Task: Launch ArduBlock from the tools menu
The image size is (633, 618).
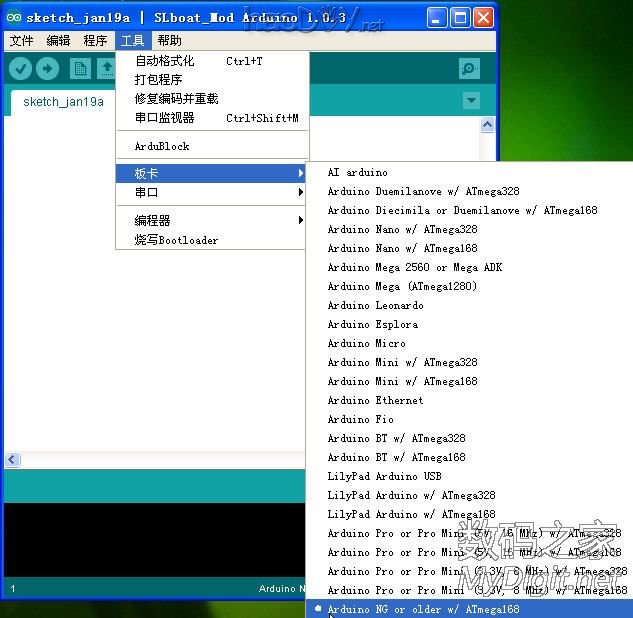Action: (x=162, y=146)
